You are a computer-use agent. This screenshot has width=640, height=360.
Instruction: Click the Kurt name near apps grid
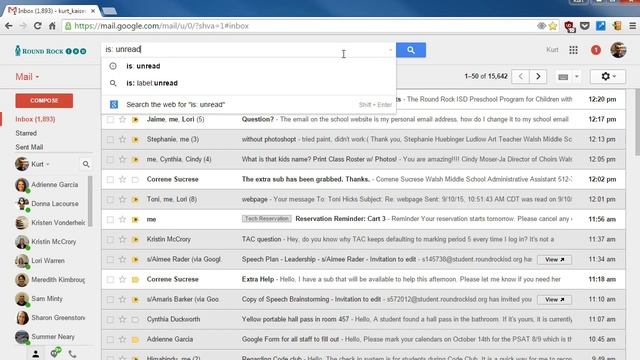[x=552, y=50]
